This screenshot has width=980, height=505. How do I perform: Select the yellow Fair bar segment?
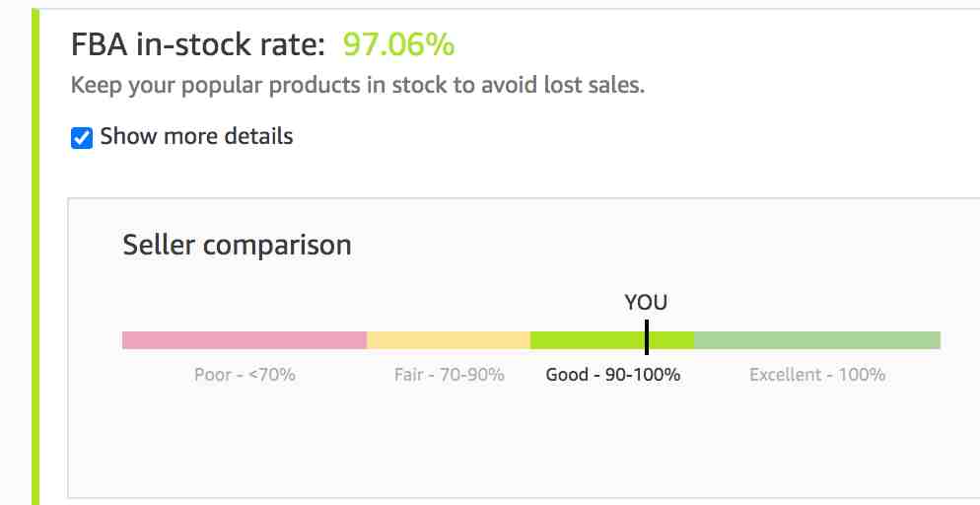[449, 340]
